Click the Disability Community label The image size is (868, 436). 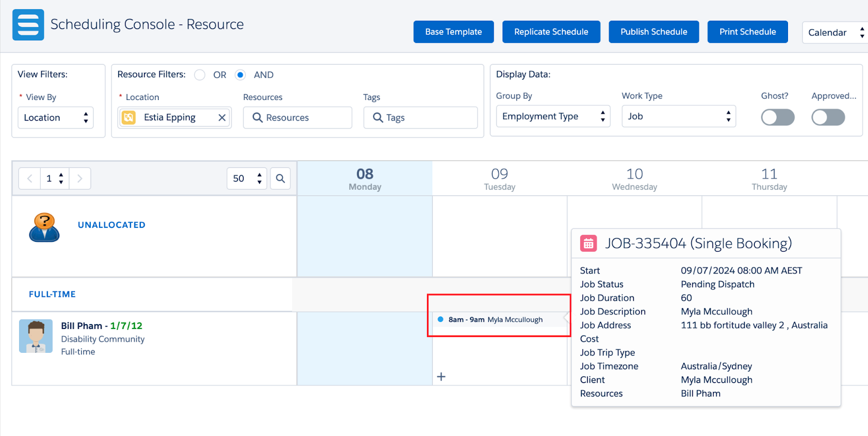click(103, 339)
